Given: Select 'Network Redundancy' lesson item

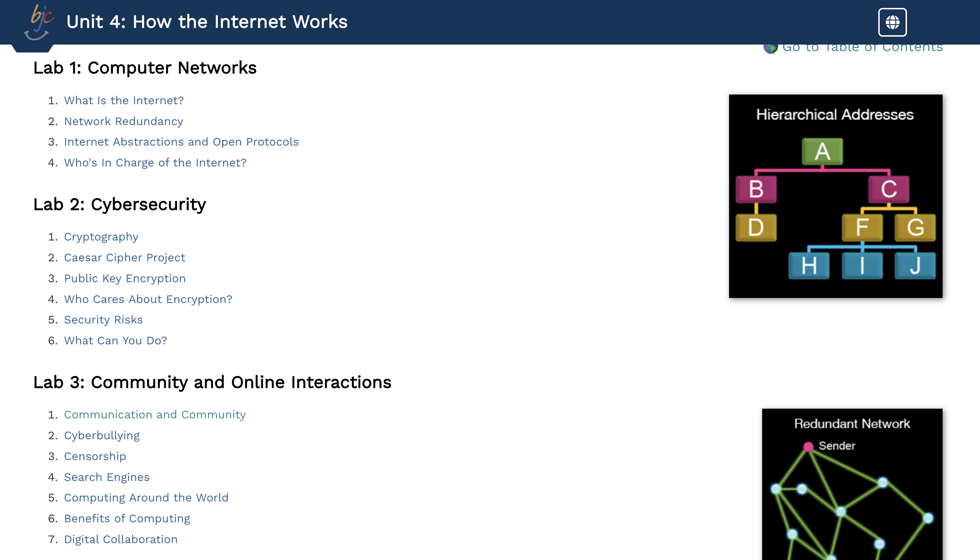Looking at the screenshot, I should [124, 121].
